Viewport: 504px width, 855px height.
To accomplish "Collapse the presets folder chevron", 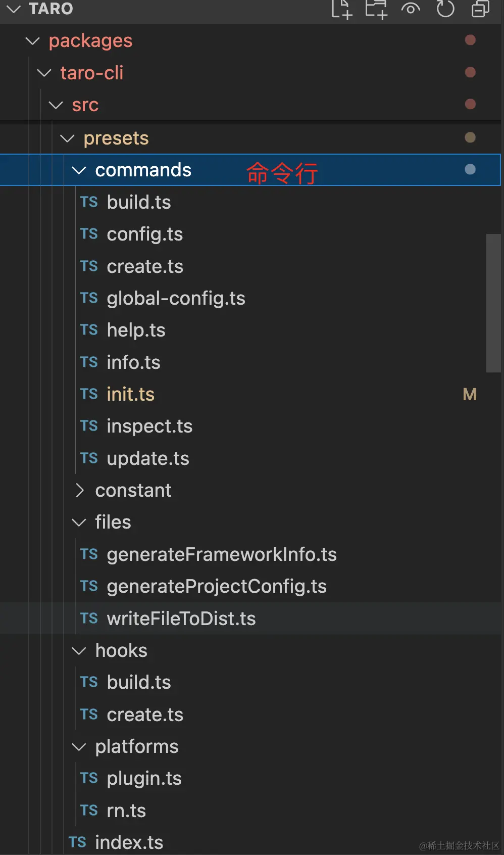I will coord(68,138).
